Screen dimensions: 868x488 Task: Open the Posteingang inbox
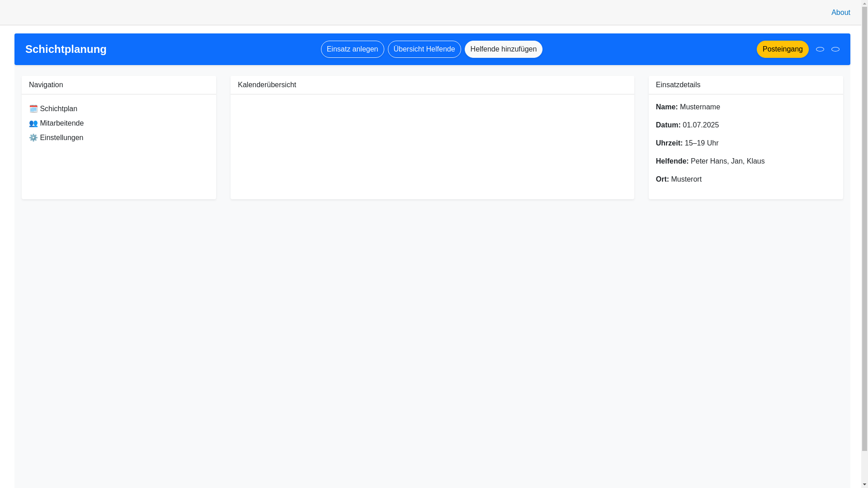tap(783, 49)
